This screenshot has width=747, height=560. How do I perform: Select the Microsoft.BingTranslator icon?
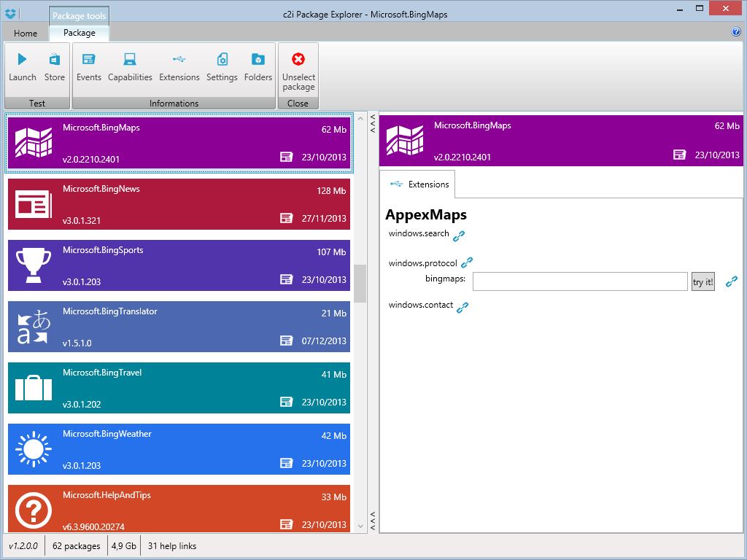[33, 327]
